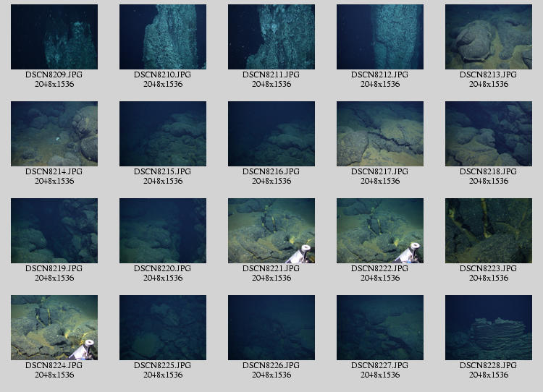
Task: Open thumbnail DSCN8218.JPG
Action: [x=489, y=134]
